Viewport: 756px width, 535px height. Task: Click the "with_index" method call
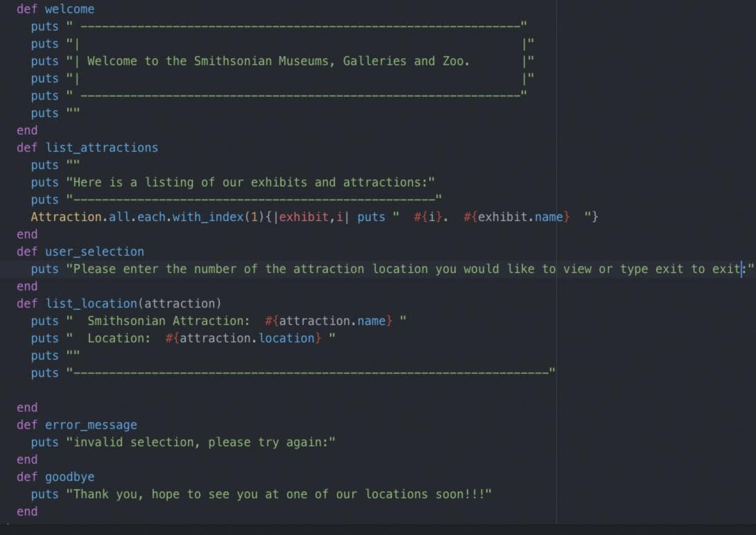208,217
